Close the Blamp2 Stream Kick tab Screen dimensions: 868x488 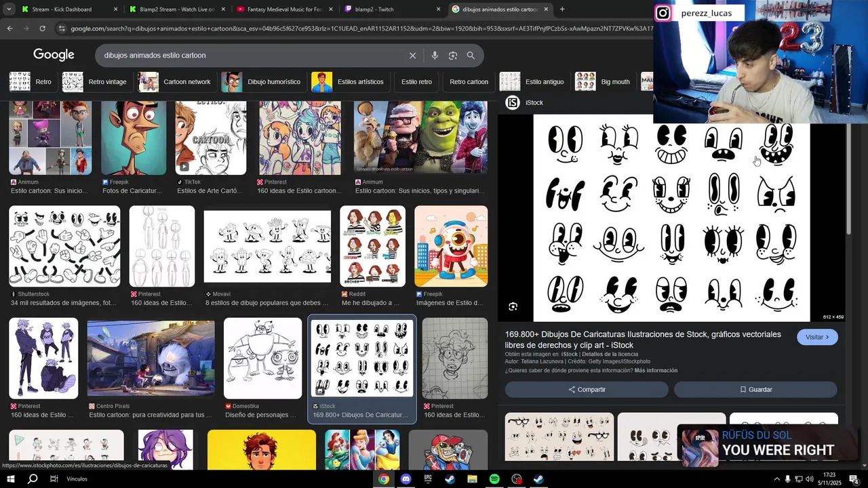point(223,9)
